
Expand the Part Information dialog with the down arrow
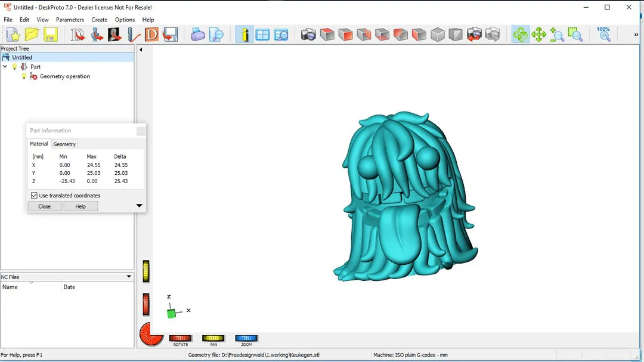(139, 205)
